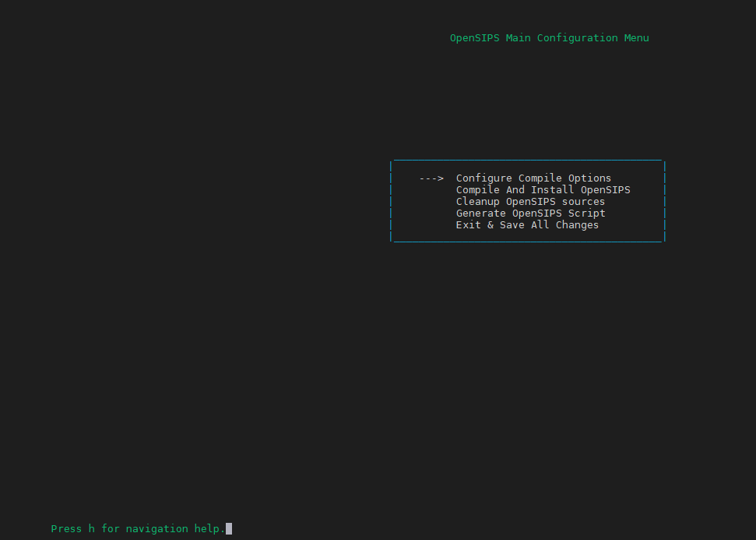Click the word 'Configuration' in the title

coord(577,38)
